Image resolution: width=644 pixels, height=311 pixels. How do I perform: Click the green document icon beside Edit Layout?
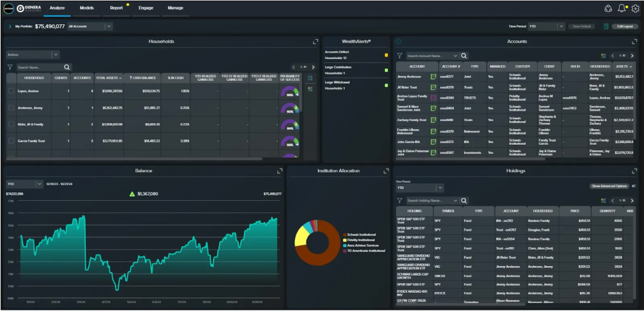click(x=606, y=26)
